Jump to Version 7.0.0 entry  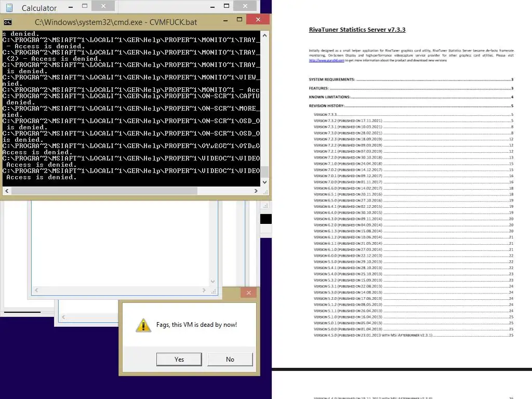(413, 182)
